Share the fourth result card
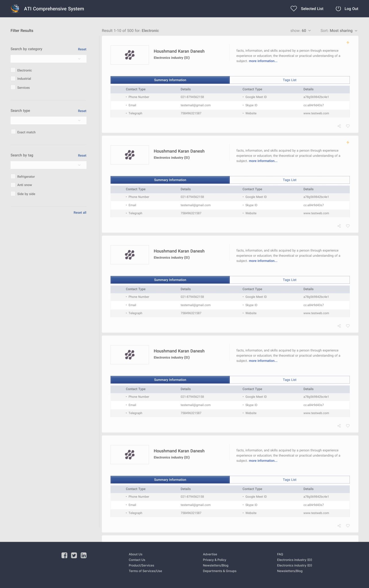The height and width of the screenshot is (588, 369). [339, 426]
